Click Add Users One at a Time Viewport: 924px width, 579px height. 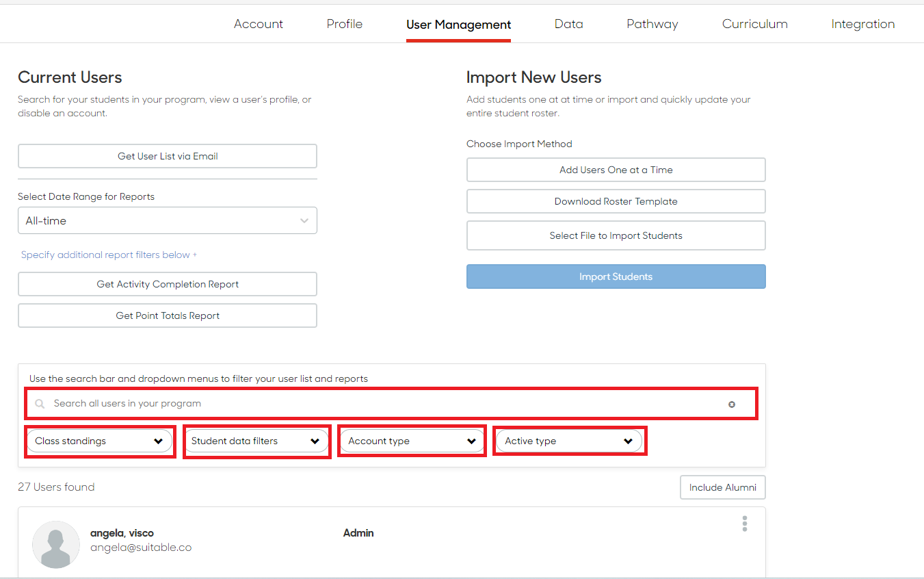click(x=616, y=170)
